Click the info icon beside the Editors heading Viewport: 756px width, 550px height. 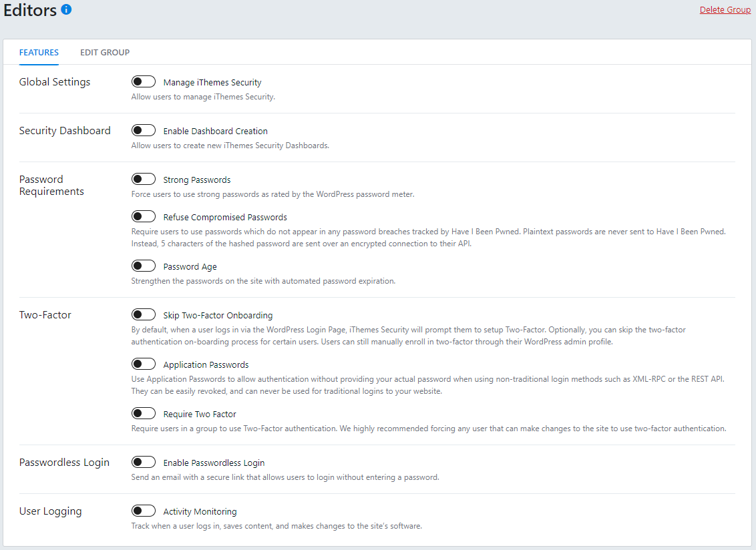(65, 9)
